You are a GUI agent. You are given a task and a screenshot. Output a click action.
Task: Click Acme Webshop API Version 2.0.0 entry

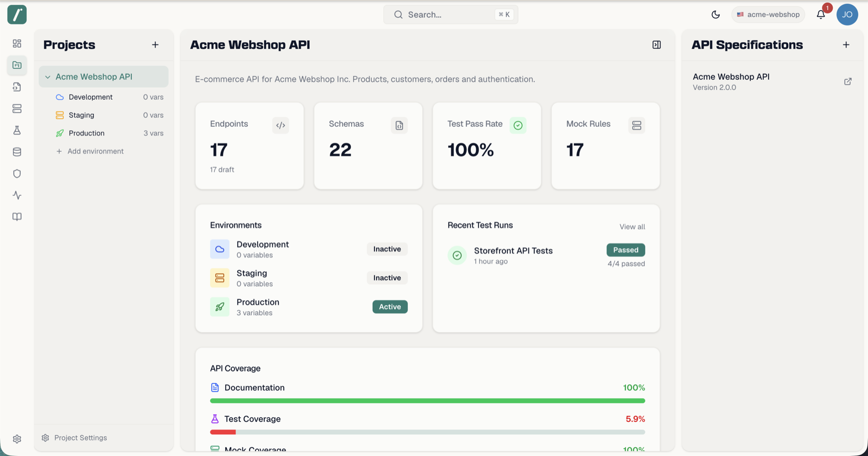772,82
